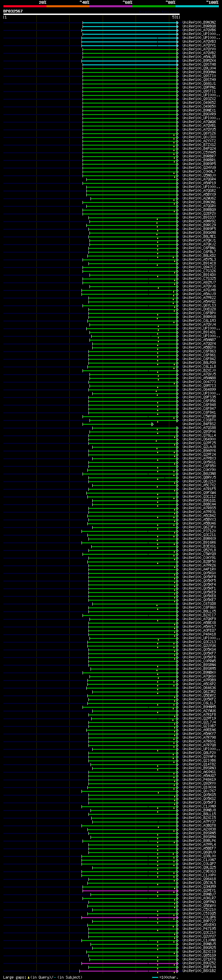Click the UniRef100_B9F9J4 label
The height and width of the screenshot is (980, 222).
click(199, 967)
